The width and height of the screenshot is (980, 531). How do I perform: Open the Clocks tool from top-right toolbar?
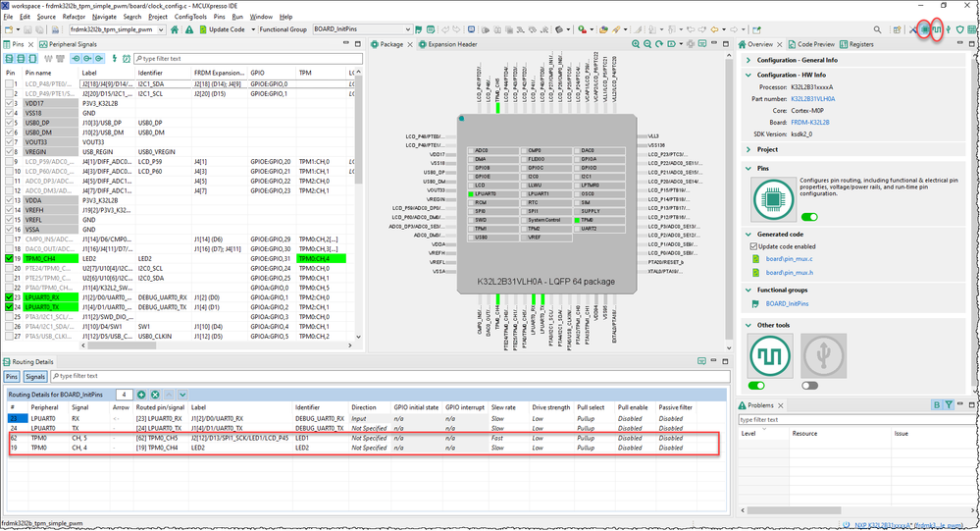point(938,29)
